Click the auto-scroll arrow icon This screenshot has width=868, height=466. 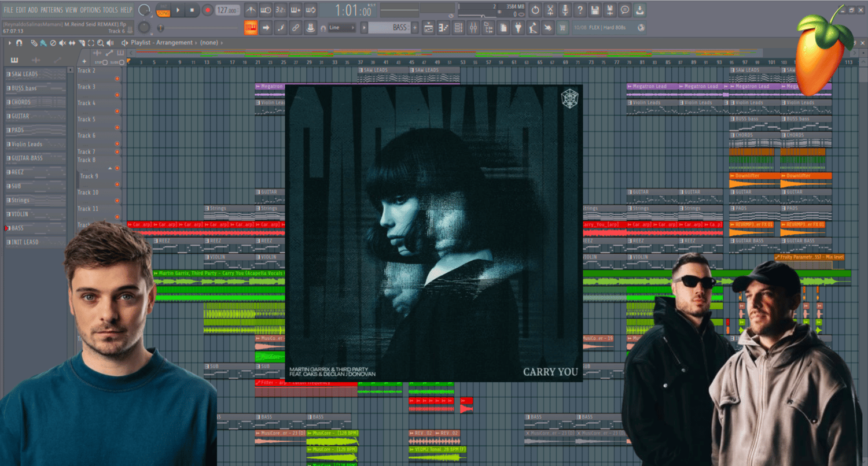click(x=266, y=27)
